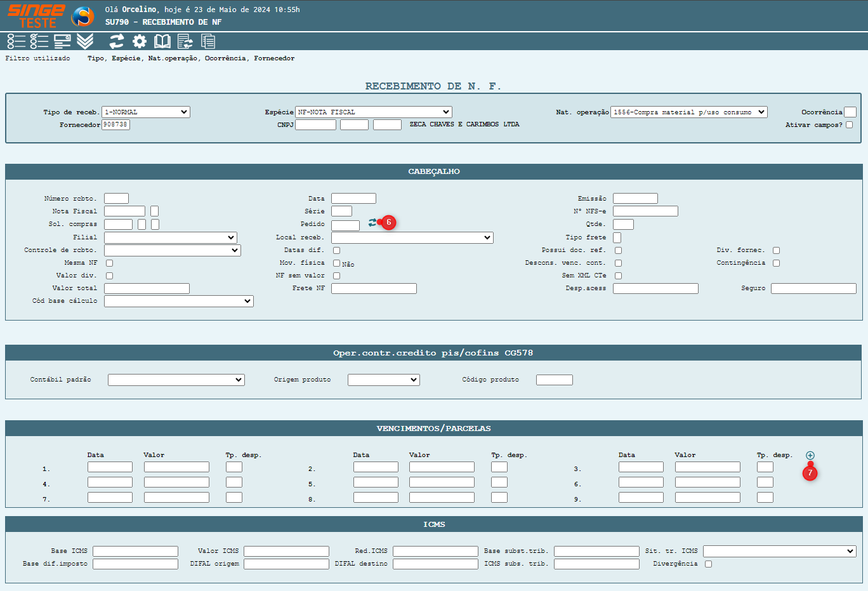Click the document with arrows toolbar icon

point(185,41)
